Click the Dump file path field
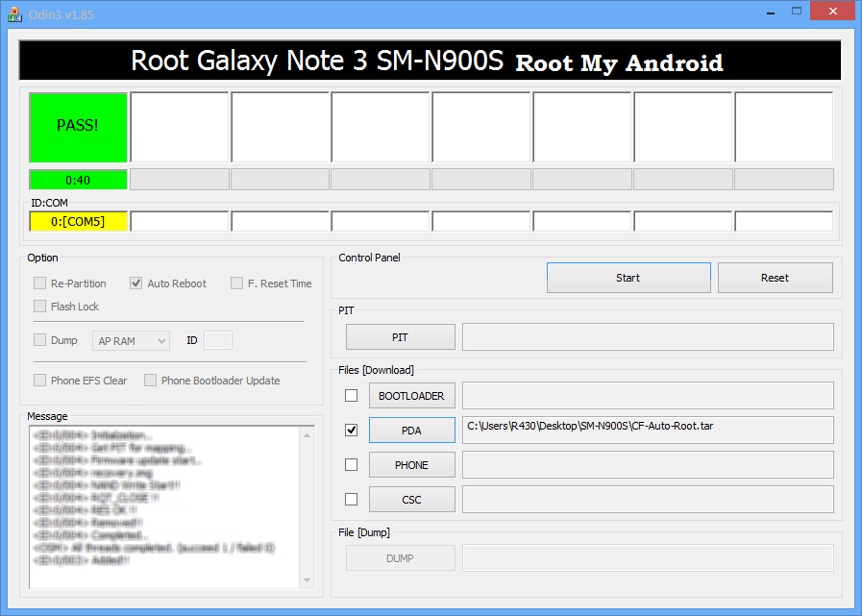 [648, 558]
